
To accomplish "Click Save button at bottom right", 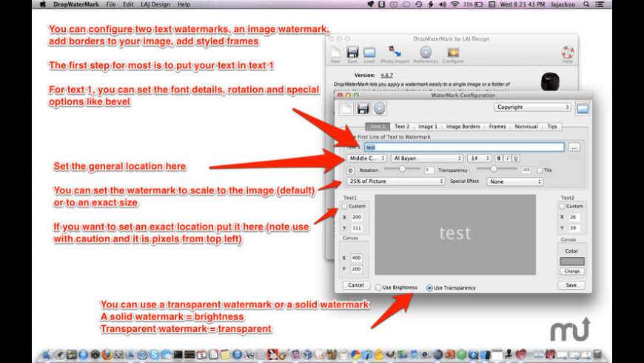I will tap(571, 285).
